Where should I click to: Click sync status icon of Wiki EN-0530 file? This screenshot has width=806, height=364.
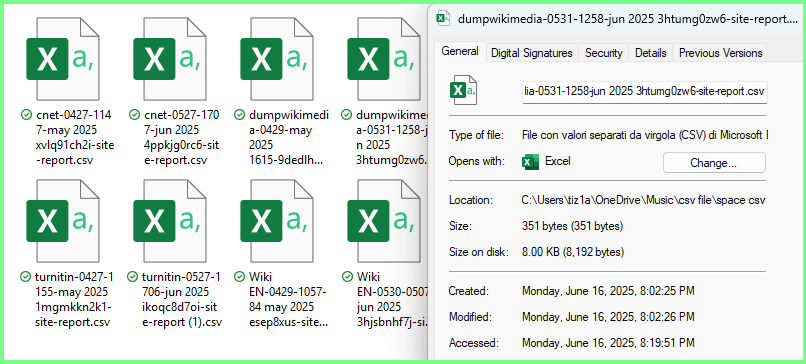pos(347,277)
